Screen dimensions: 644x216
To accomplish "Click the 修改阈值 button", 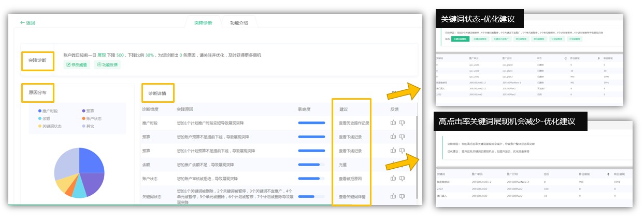I will pos(77,65).
